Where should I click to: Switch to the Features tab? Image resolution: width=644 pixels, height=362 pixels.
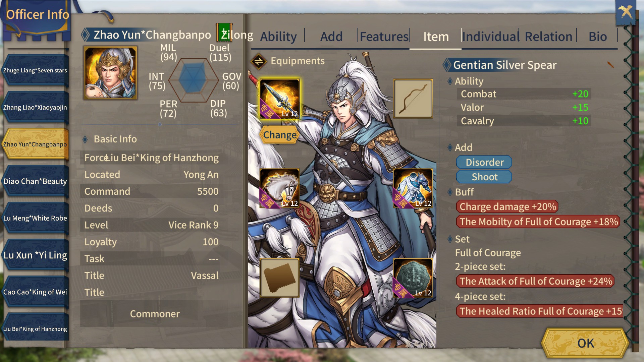click(384, 36)
